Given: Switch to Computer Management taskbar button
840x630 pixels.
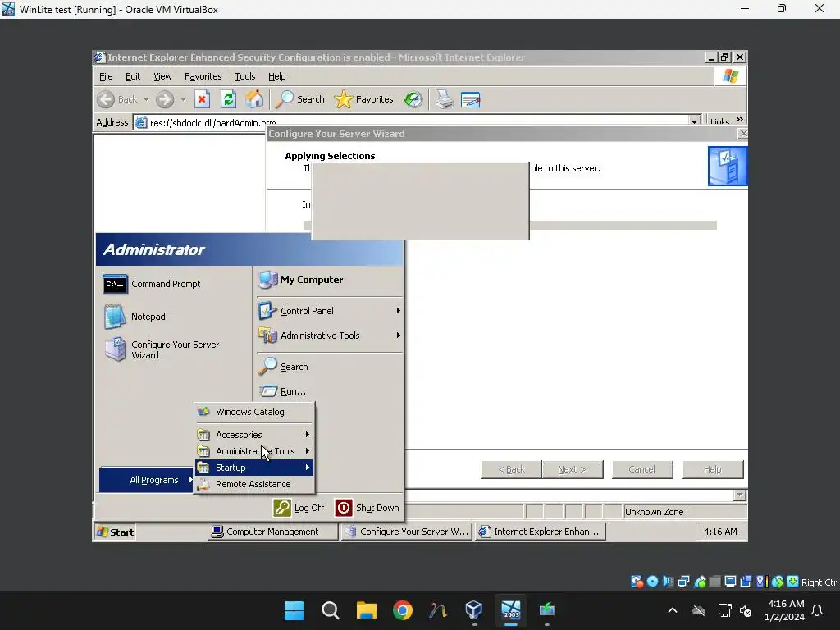Looking at the screenshot, I should coord(272,532).
